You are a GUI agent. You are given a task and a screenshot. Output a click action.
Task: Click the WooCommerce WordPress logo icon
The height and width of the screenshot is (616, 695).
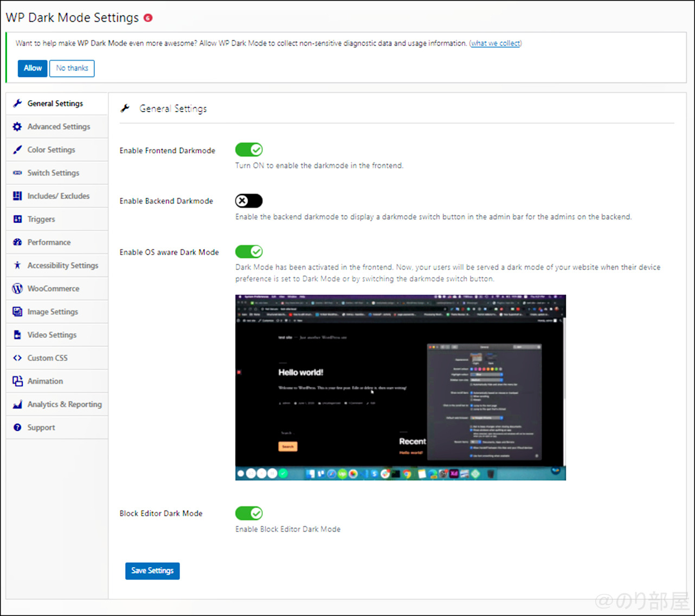(x=17, y=288)
